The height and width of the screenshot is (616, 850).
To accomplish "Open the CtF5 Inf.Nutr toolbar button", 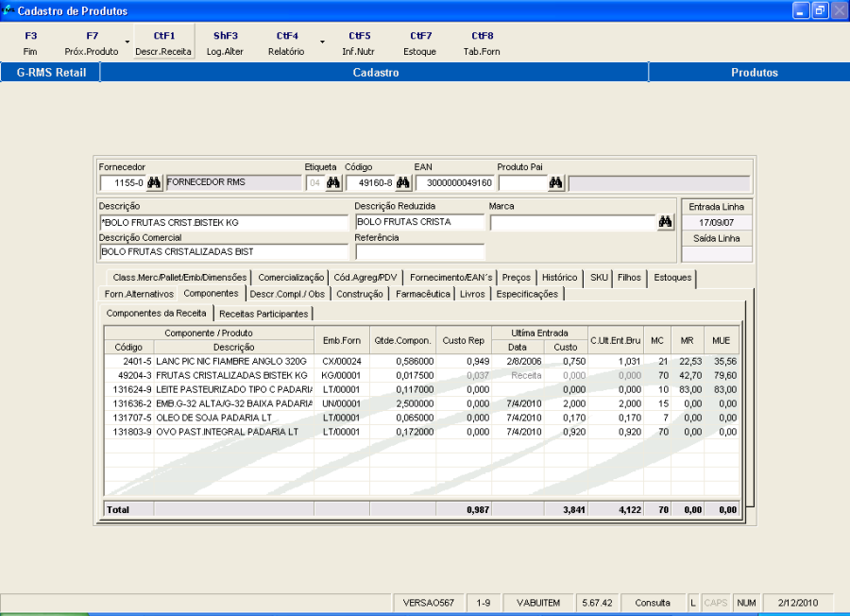I will pos(359,43).
